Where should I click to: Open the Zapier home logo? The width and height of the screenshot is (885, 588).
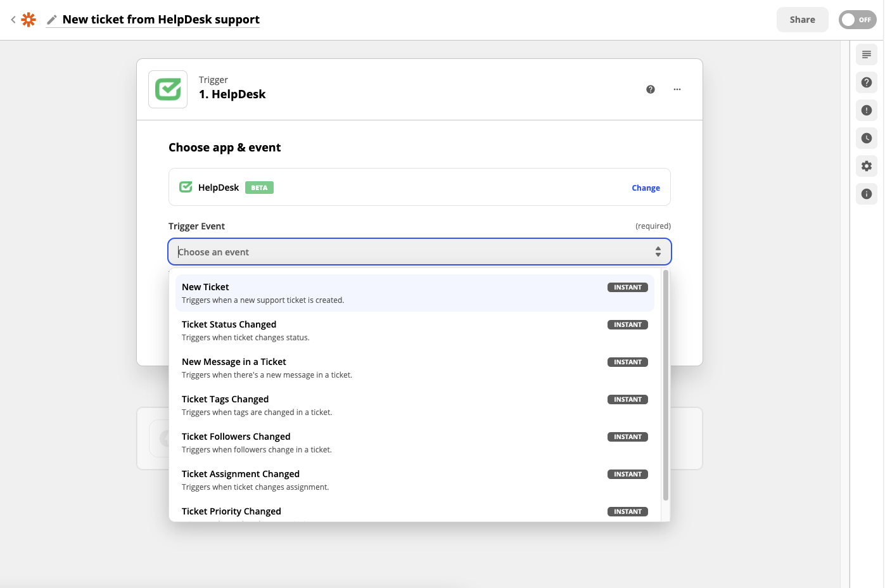pos(29,20)
